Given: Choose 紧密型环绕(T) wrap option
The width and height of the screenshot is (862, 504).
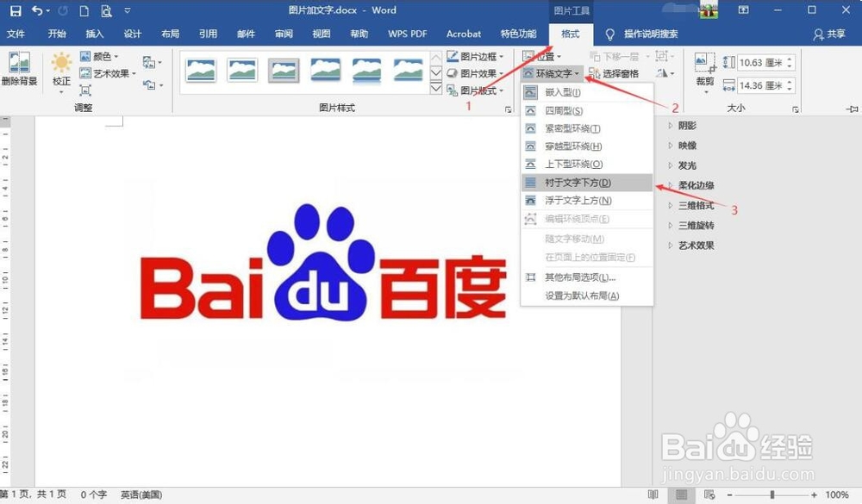Looking at the screenshot, I should [586, 128].
